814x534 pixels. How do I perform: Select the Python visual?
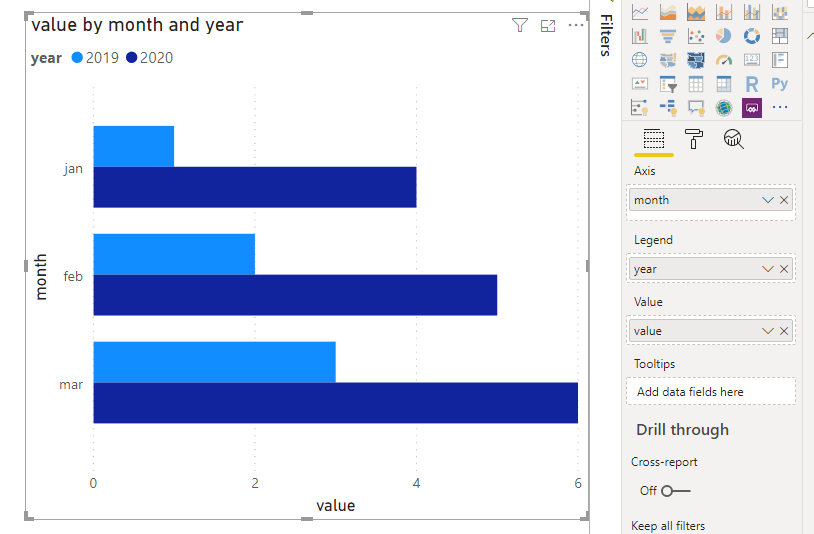[x=780, y=84]
